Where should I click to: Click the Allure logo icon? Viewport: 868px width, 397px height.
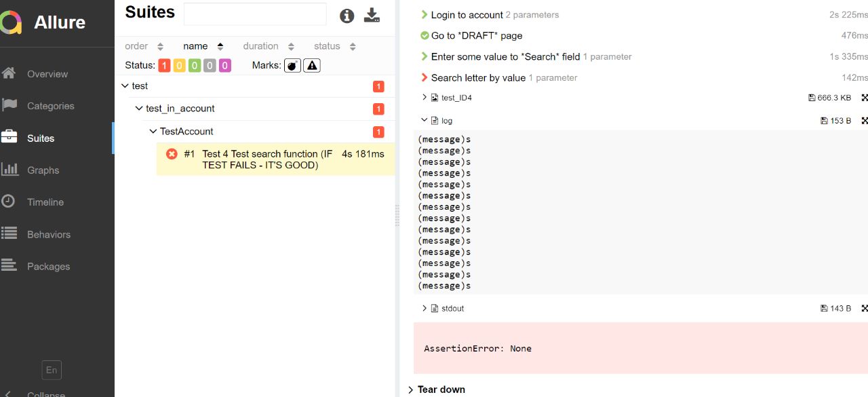(x=10, y=22)
